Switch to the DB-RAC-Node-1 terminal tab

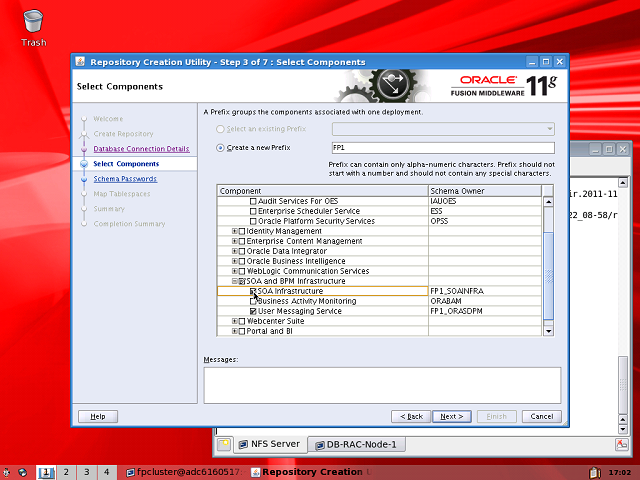point(357,444)
